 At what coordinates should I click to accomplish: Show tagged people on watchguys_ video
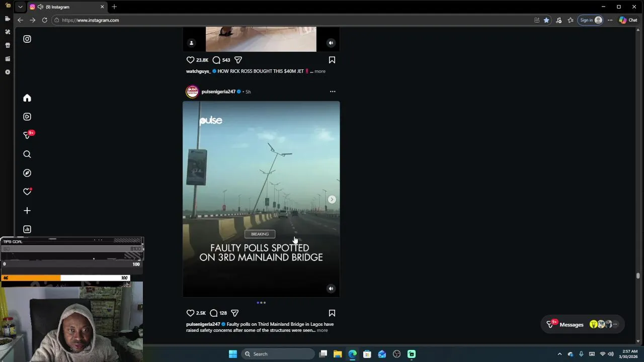(191, 43)
